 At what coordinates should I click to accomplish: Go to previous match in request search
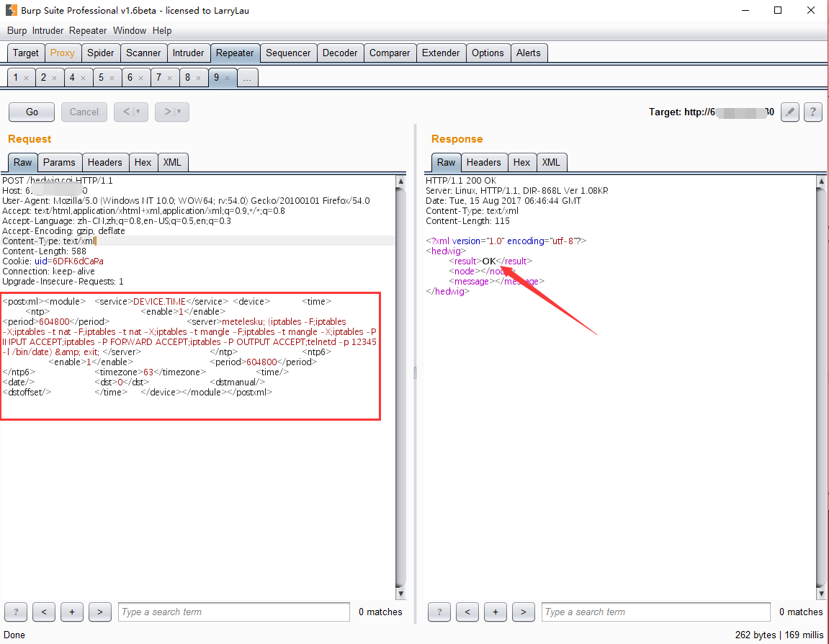point(44,612)
